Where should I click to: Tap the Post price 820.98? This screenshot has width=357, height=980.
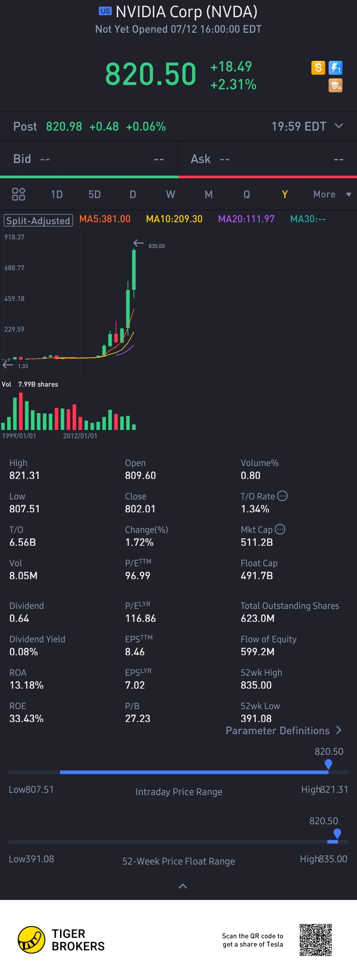click(x=64, y=126)
